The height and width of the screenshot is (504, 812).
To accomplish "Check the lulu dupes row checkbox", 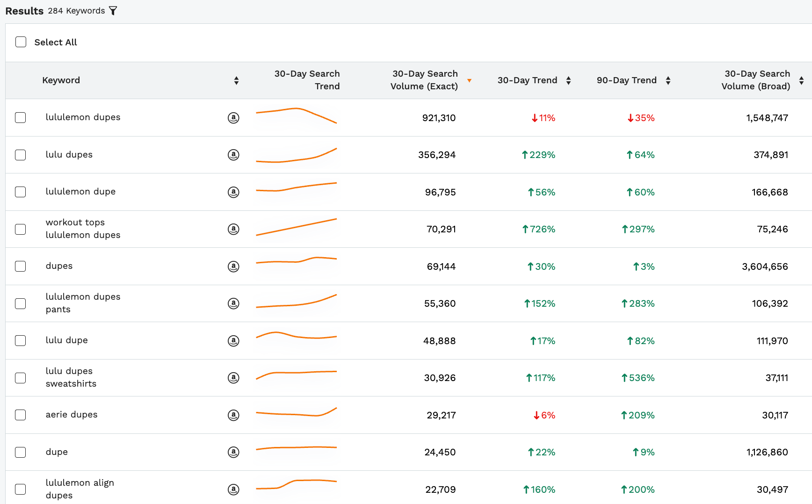I will coord(20,155).
